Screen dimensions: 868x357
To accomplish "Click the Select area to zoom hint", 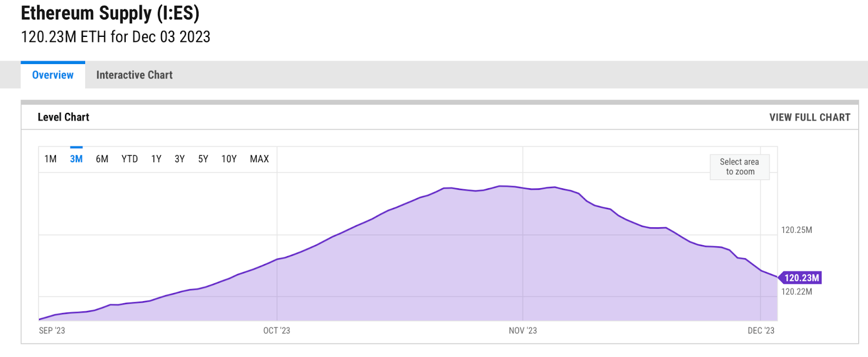I will pos(740,167).
